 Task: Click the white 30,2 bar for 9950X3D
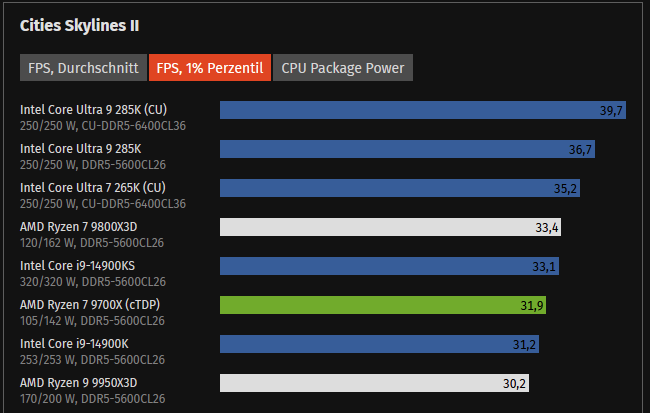tap(374, 383)
